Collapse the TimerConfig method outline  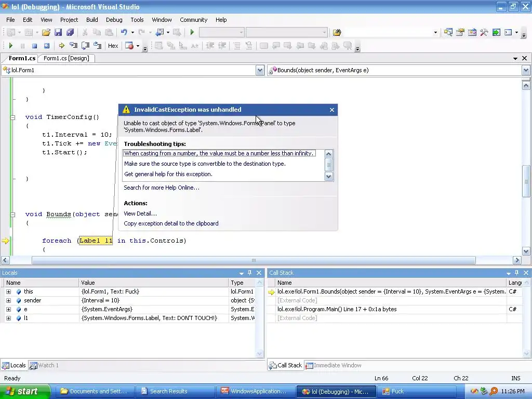pos(13,117)
